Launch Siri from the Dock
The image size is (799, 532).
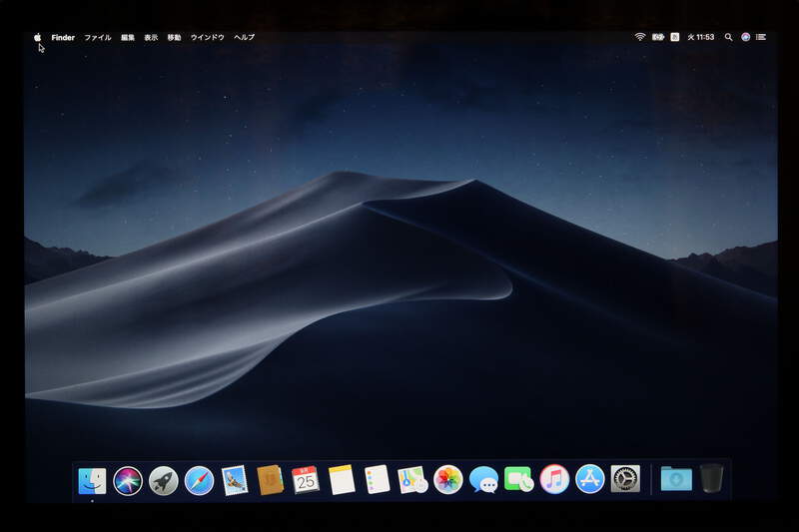pos(128,480)
